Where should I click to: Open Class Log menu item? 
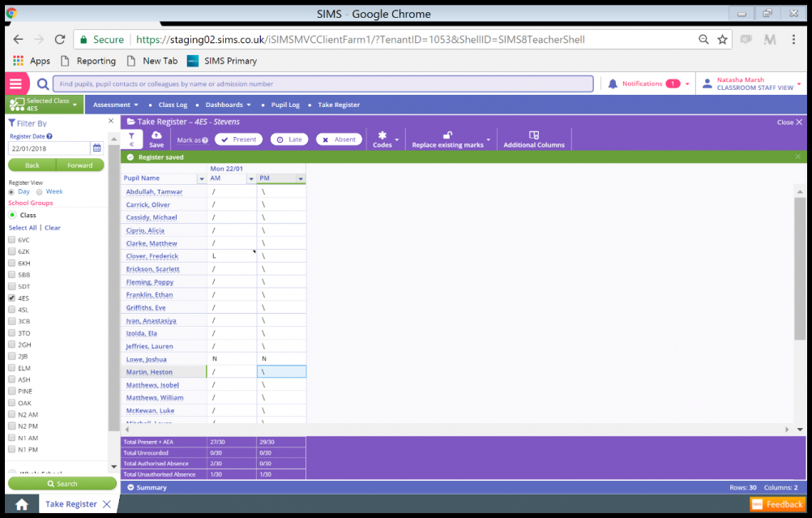pos(173,105)
